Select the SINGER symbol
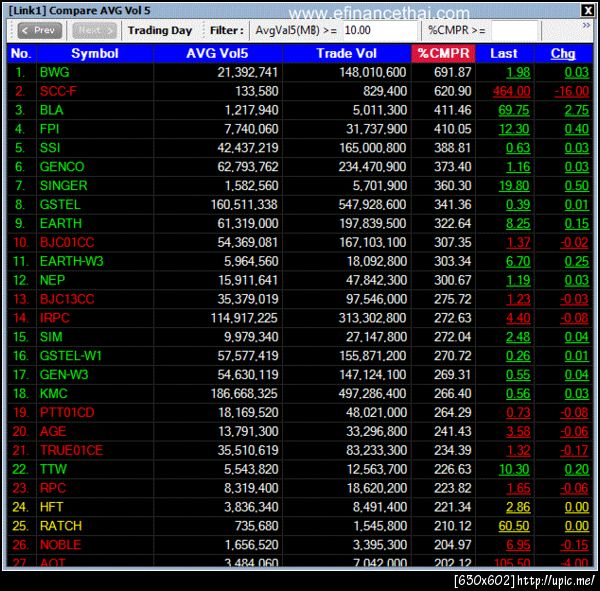Image resolution: width=600 pixels, height=591 pixels. point(64,185)
